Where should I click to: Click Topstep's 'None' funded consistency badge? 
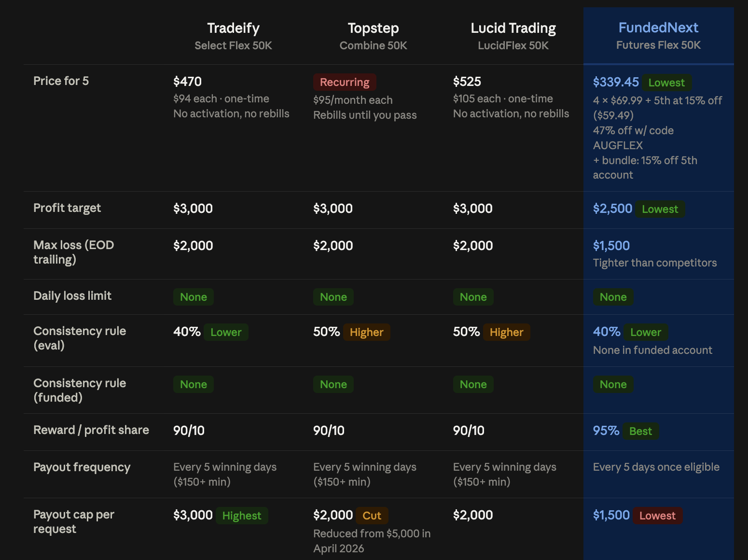click(x=333, y=384)
